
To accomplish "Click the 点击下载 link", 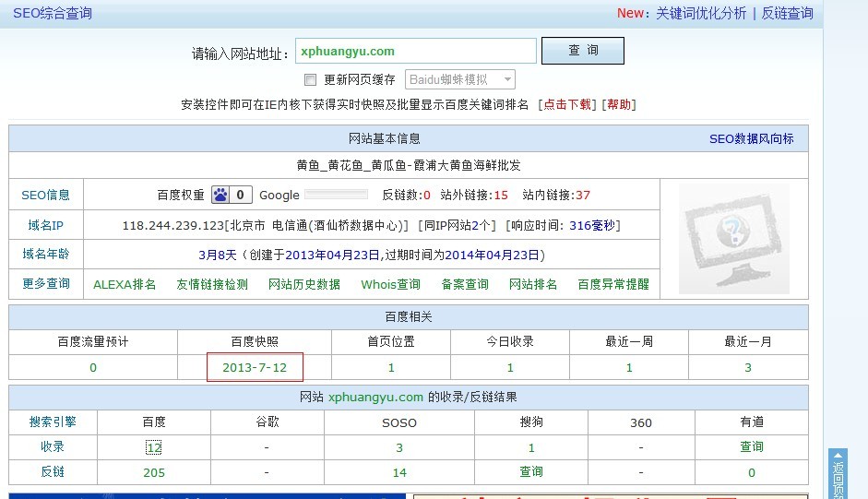I will tap(567, 104).
